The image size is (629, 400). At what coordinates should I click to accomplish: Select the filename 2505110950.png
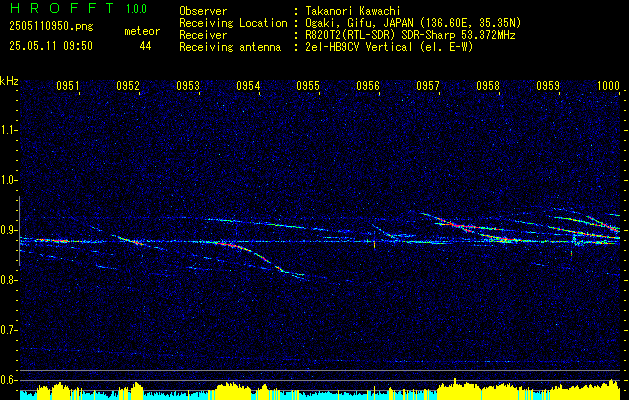tap(51, 26)
